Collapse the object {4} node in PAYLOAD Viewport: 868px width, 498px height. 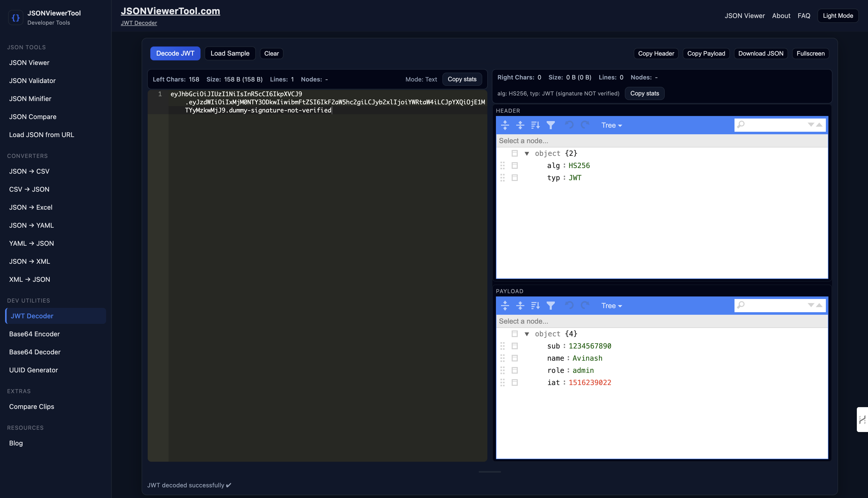point(527,334)
